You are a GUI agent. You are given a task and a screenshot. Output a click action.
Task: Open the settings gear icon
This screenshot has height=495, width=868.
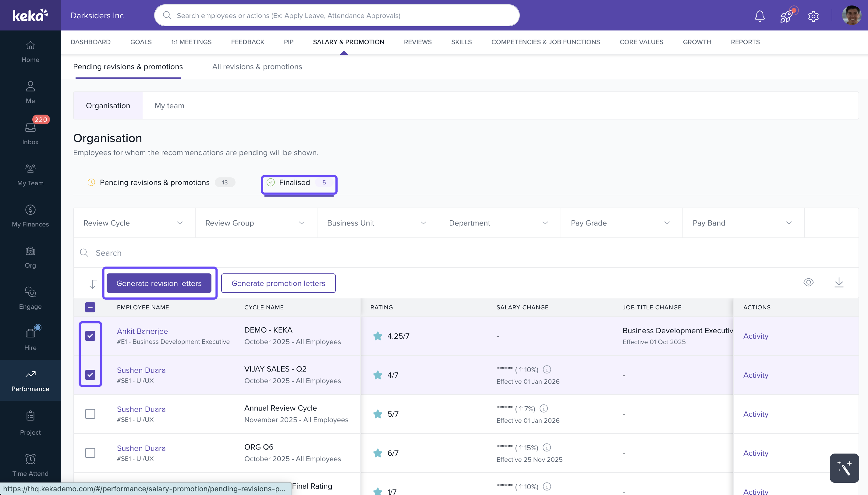click(813, 16)
